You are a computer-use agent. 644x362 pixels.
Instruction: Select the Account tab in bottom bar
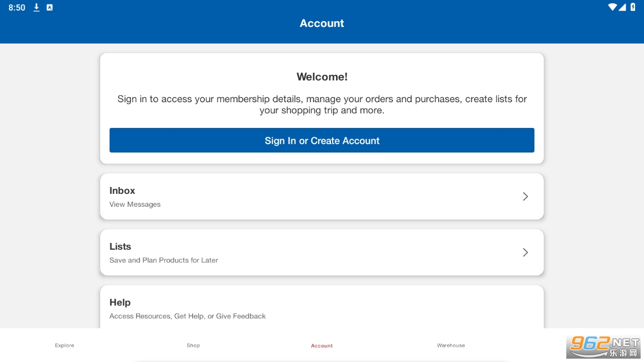point(322,345)
